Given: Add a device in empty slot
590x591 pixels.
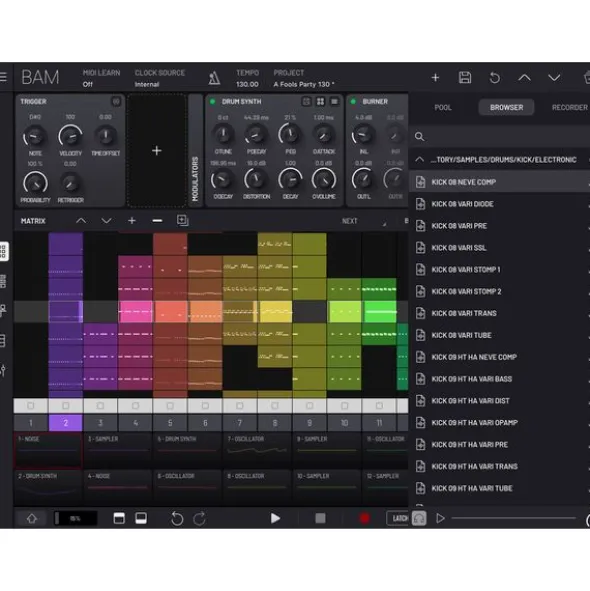Looking at the screenshot, I should (156, 150).
